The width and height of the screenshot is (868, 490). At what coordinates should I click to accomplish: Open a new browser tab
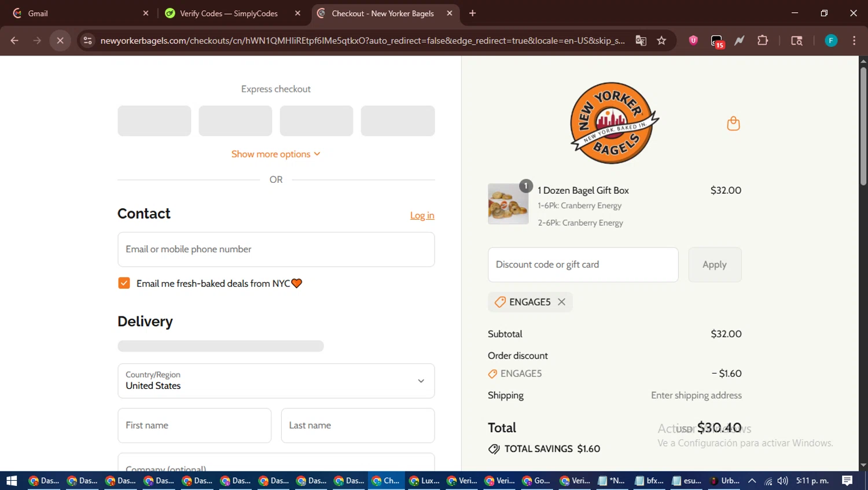(x=472, y=13)
